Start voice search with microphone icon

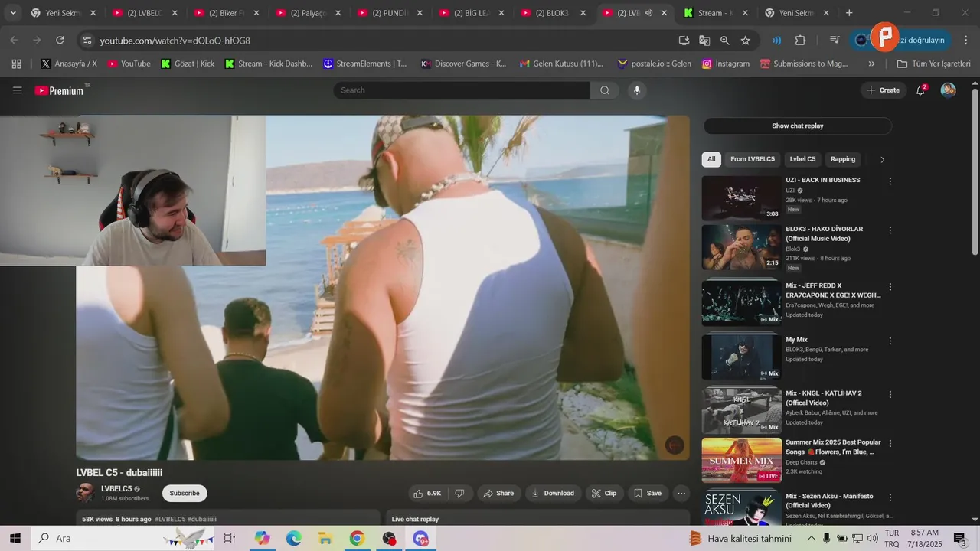tap(636, 90)
